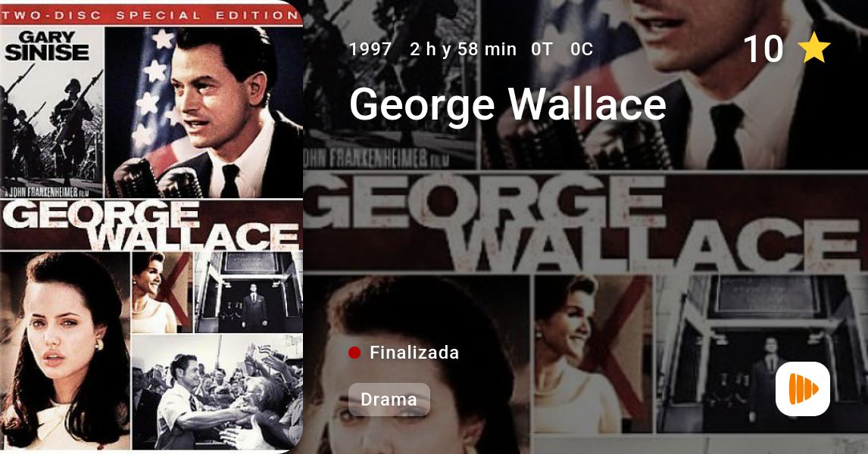Screen dimensions: 868x454
Task: Open the crowd handshake photo on poster
Action: tap(217, 393)
